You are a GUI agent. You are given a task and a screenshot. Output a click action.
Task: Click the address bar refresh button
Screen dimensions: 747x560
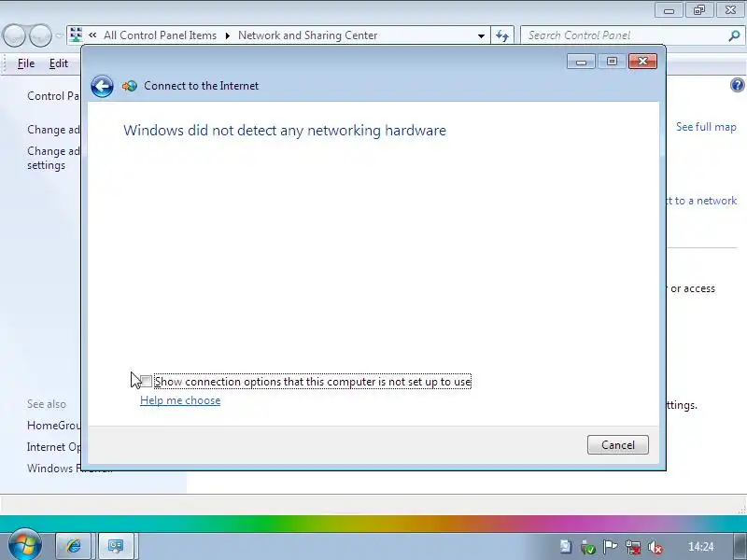502,35
